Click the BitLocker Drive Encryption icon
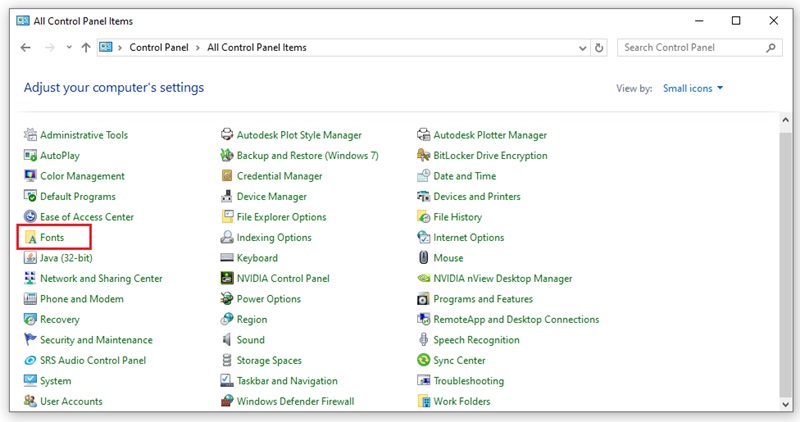 [x=423, y=155]
